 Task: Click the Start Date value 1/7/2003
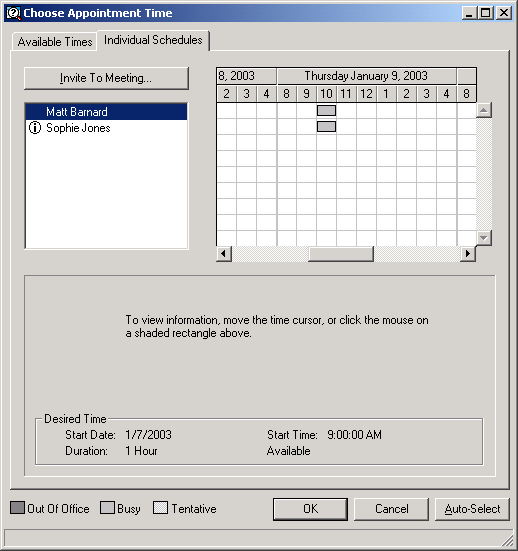(x=148, y=435)
